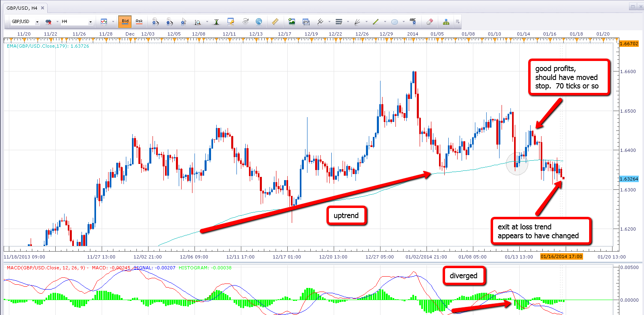Expand the chart type dropdown arrow

pos(113,21)
